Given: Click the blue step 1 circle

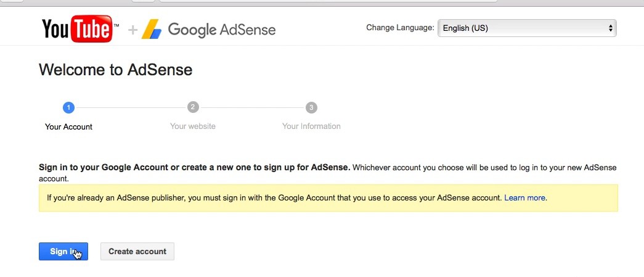Looking at the screenshot, I should (x=68, y=108).
